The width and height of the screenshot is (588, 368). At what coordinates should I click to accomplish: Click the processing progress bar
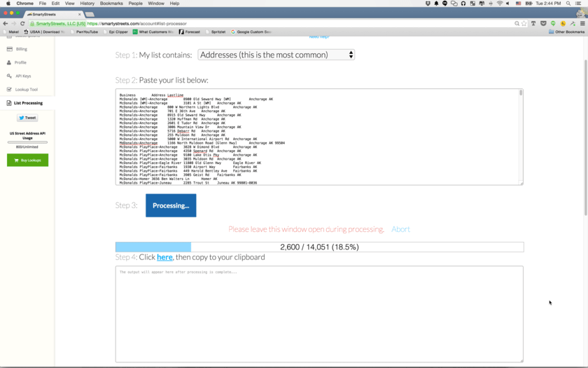[319, 247]
